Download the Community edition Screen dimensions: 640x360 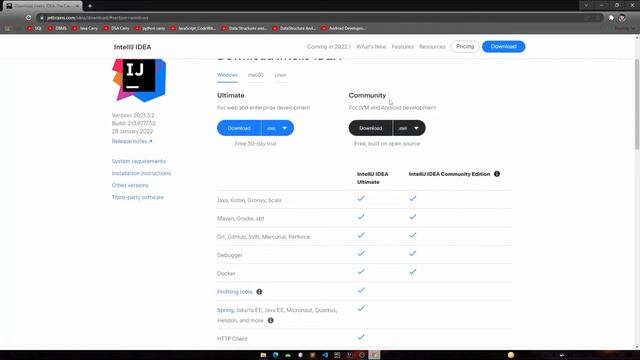(371, 128)
